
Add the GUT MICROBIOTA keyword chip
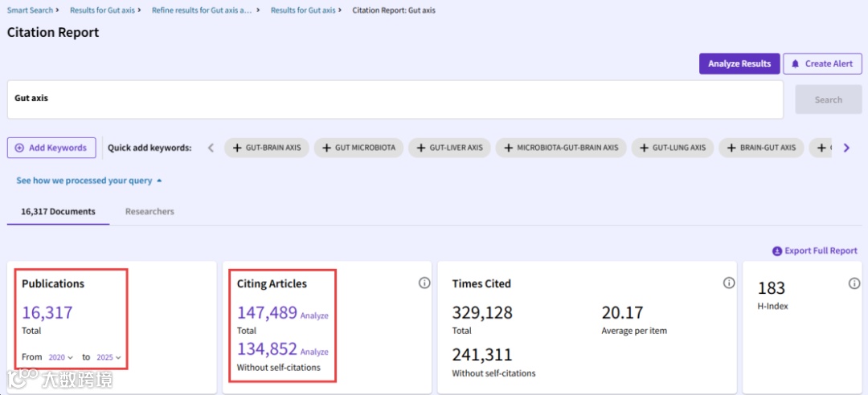click(358, 148)
